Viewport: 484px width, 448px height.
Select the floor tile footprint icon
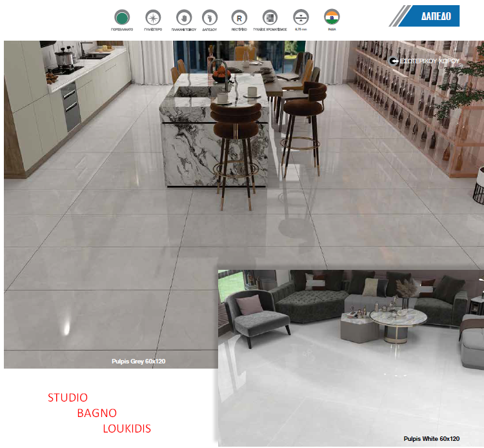pyautogui.click(x=210, y=17)
